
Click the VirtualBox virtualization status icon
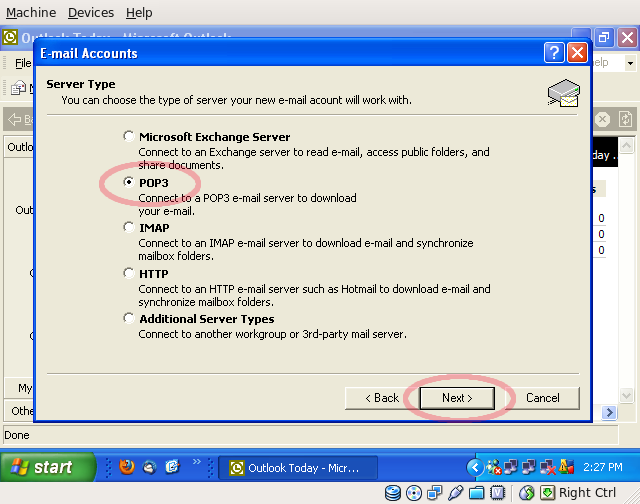497,493
